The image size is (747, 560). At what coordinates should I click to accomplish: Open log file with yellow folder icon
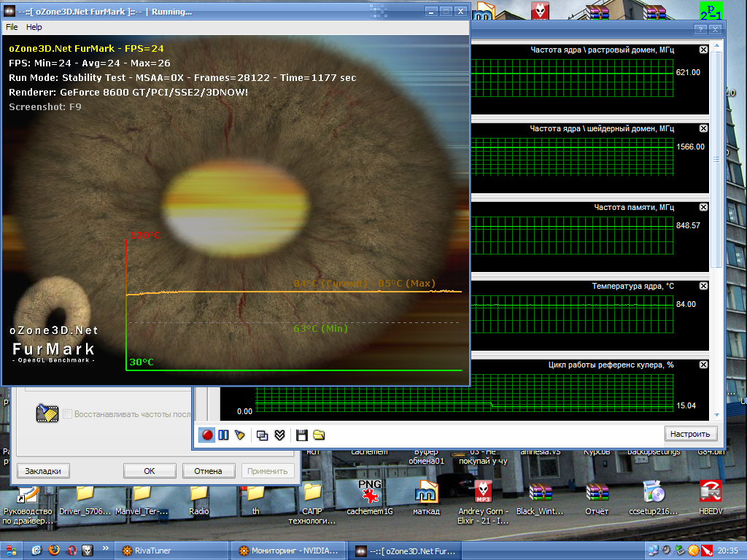tap(319, 435)
